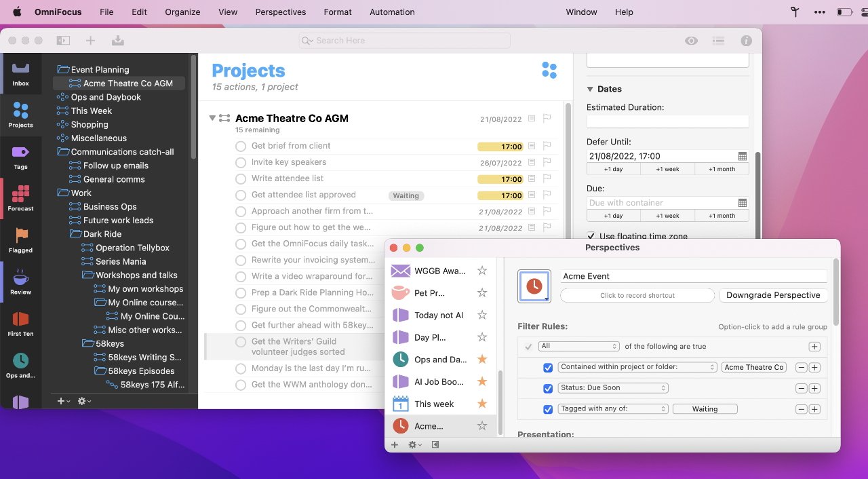Click Downgrade Perspective button
This screenshot has height=479, width=868.
pyautogui.click(x=773, y=295)
